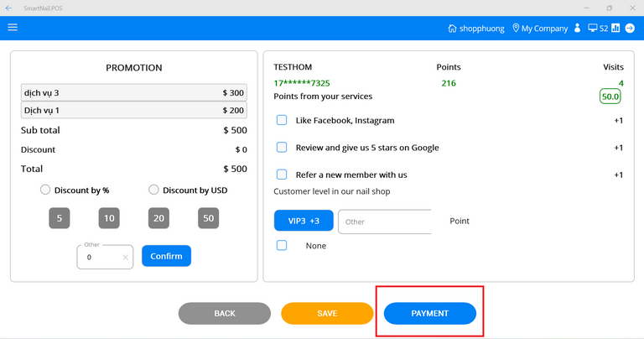Open the user profile icon
Image resolution: width=644 pixels, height=339 pixels.
[577, 29]
